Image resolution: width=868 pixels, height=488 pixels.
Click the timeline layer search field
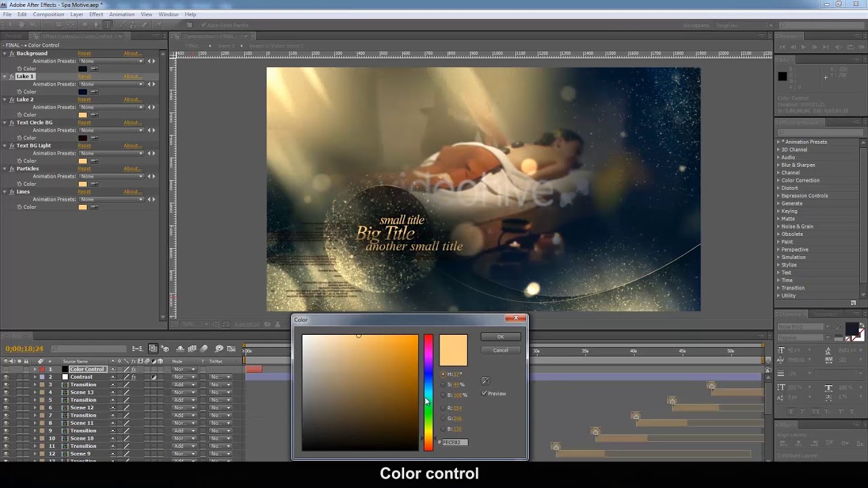pyautogui.click(x=89, y=348)
